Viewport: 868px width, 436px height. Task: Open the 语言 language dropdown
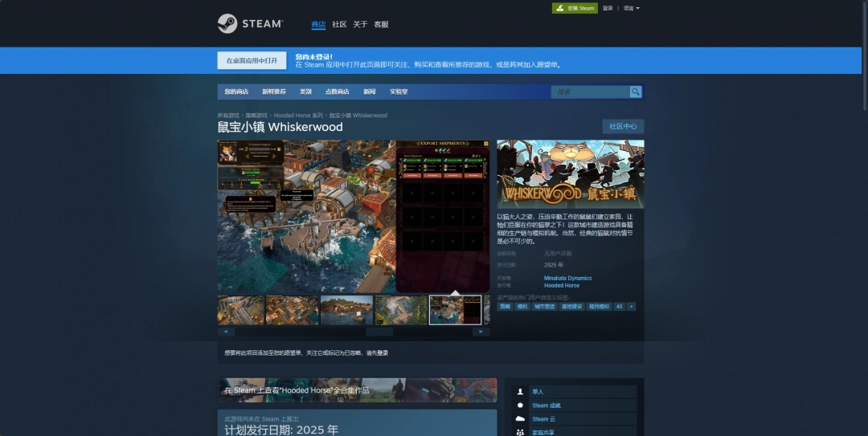pos(631,8)
